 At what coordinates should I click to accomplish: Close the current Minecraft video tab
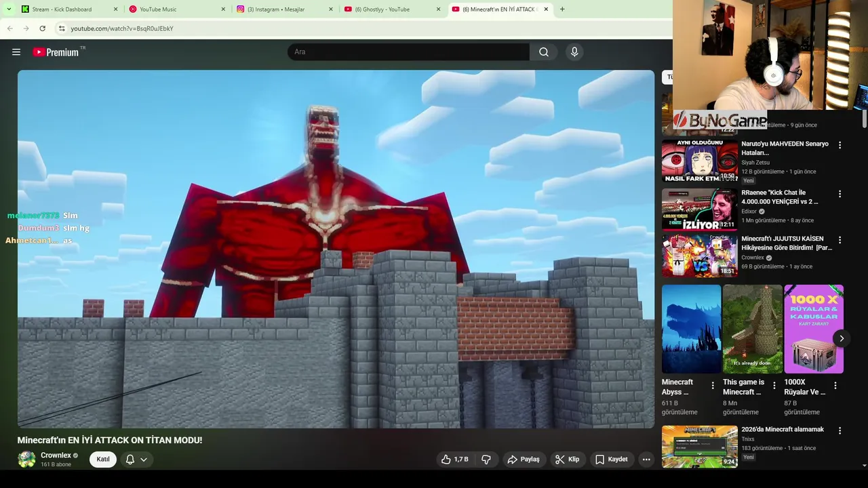(x=546, y=9)
